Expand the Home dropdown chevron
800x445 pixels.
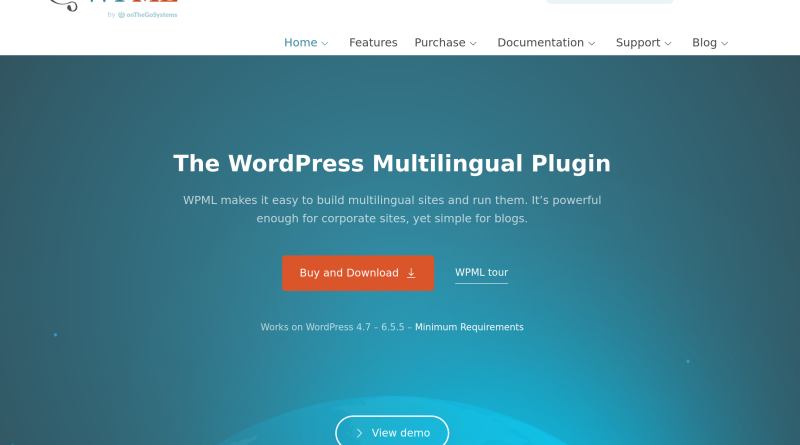324,44
